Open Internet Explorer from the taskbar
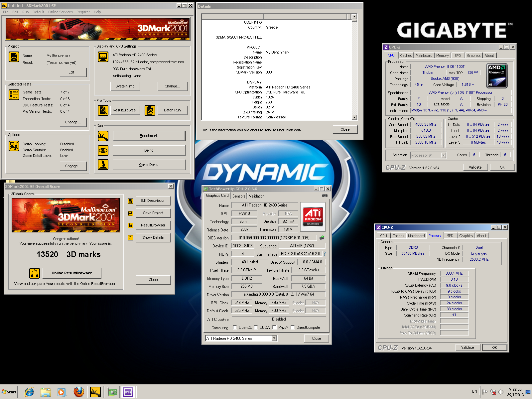 pyautogui.click(x=29, y=392)
